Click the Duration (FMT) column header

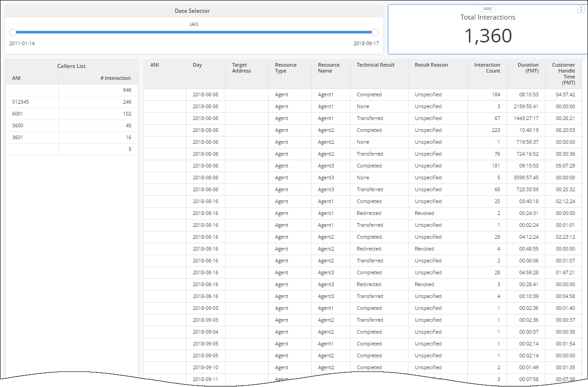point(528,68)
